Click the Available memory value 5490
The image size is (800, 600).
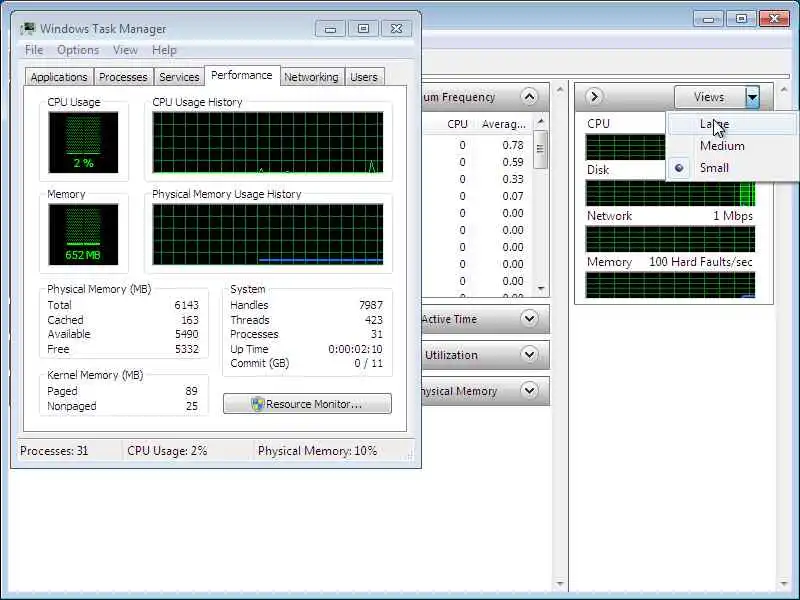pos(187,334)
